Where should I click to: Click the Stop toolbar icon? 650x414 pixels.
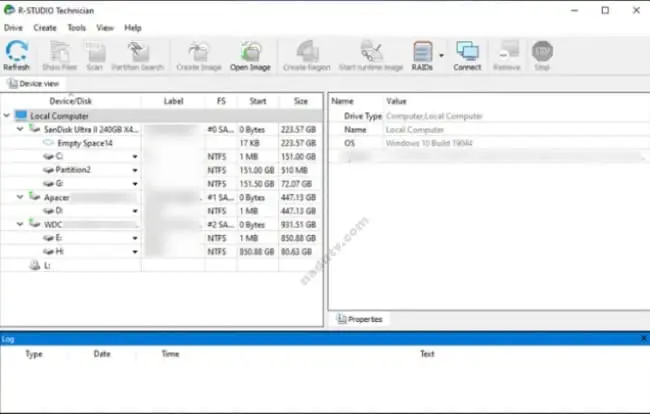point(542,56)
